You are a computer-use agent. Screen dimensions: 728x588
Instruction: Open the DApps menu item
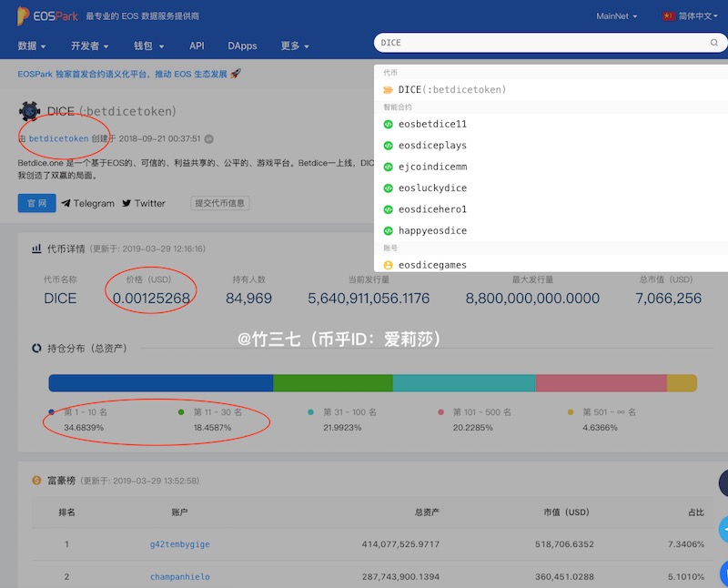pyautogui.click(x=242, y=46)
